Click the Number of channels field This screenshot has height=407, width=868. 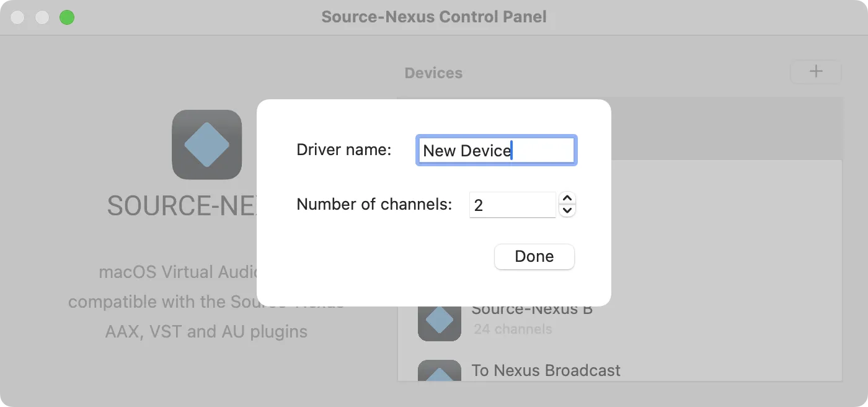coord(512,205)
